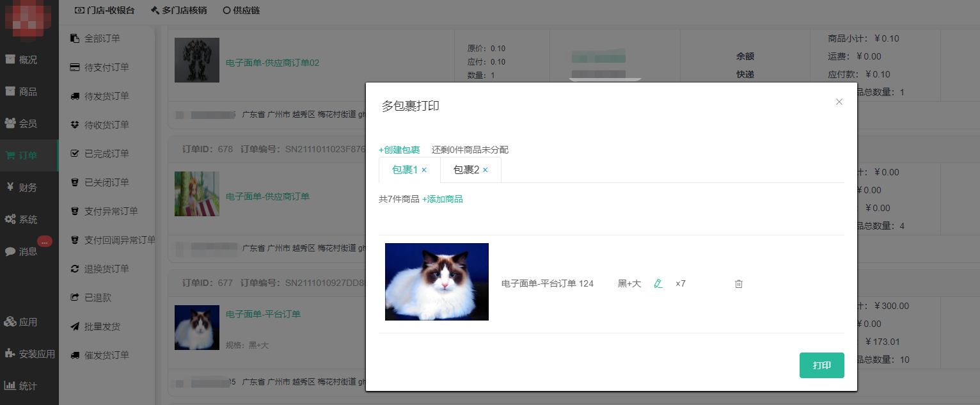The image size is (980, 405).
Task: Click the +添加商品 link
Action: point(443,199)
